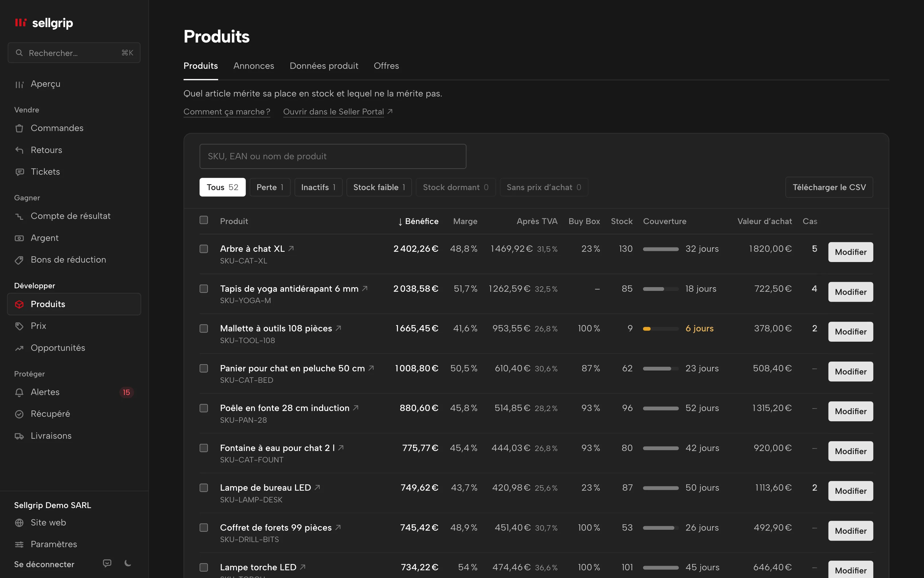Click the Argent banknote icon
Image resolution: width=924 pixels, height=578 pixels.
19,238
